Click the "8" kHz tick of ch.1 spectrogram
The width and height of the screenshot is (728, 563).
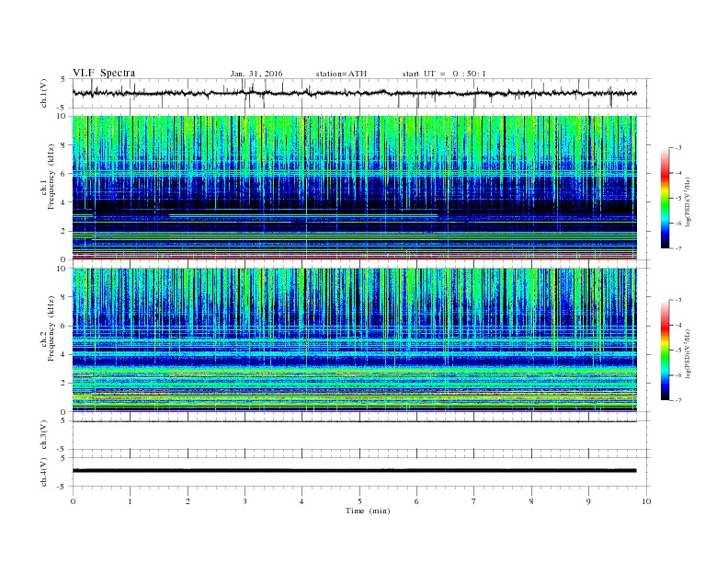63,145
